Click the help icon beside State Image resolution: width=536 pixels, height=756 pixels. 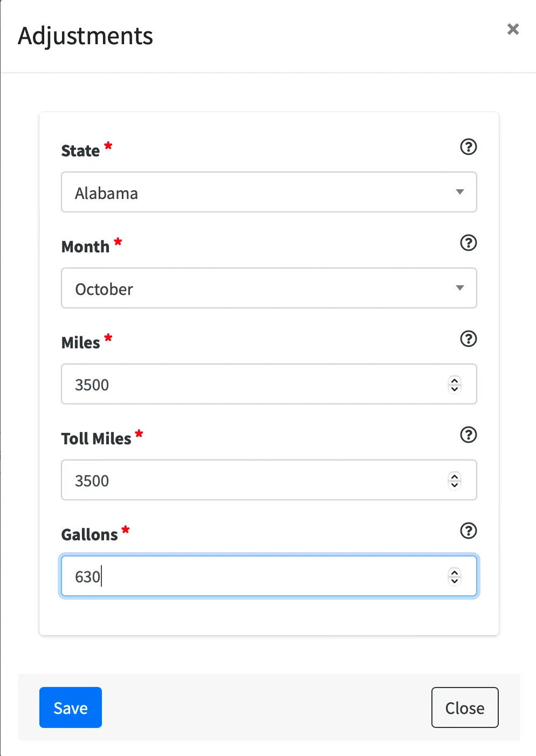point(468,147)
